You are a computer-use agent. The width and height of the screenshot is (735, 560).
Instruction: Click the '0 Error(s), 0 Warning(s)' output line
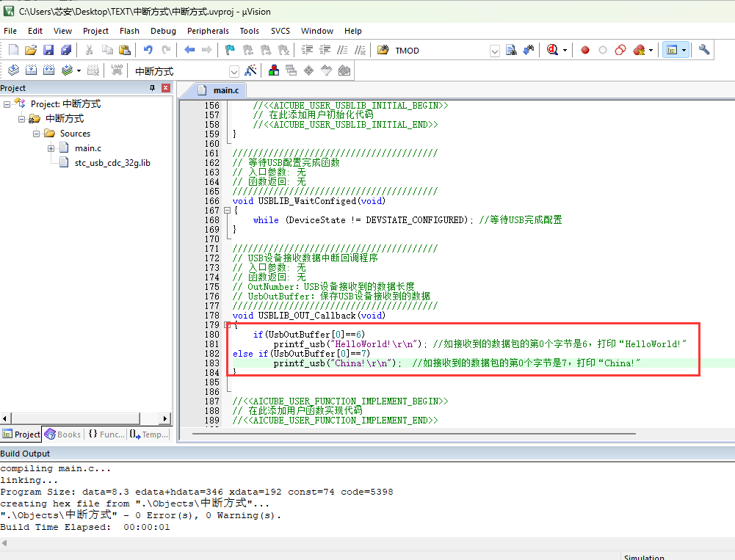pos(141,515)
